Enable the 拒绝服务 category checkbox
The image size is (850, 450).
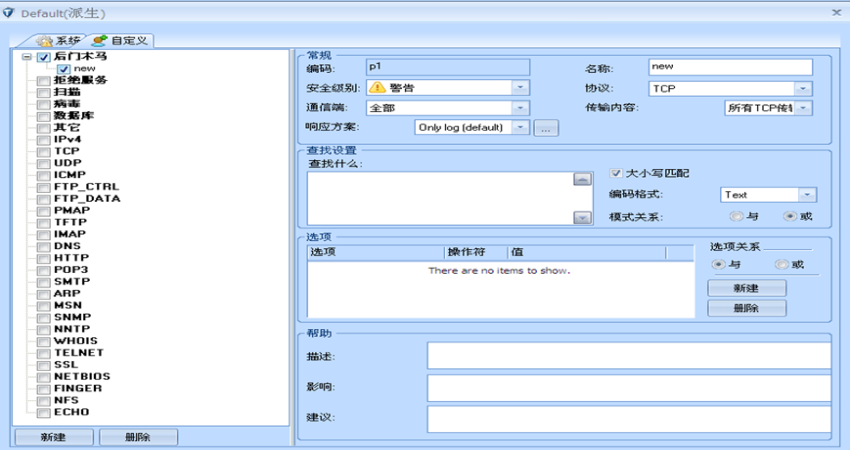(x=43, y=80)
